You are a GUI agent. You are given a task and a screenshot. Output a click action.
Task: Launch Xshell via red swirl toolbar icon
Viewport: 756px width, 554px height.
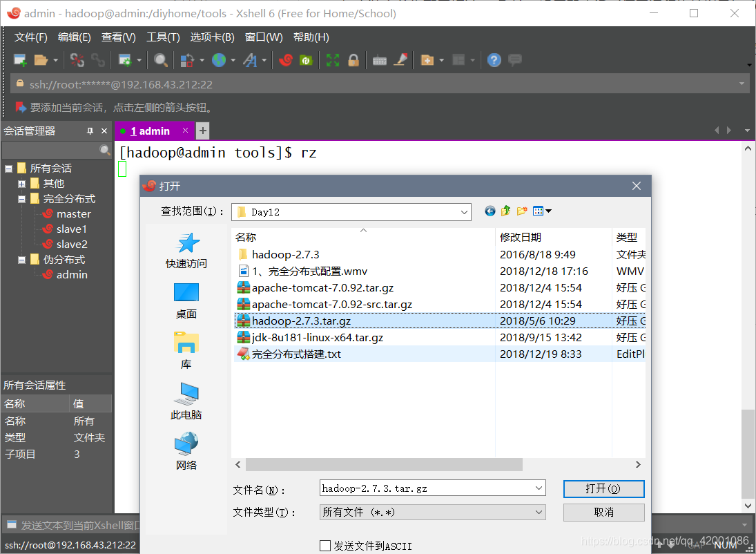(x=285, y=60)
